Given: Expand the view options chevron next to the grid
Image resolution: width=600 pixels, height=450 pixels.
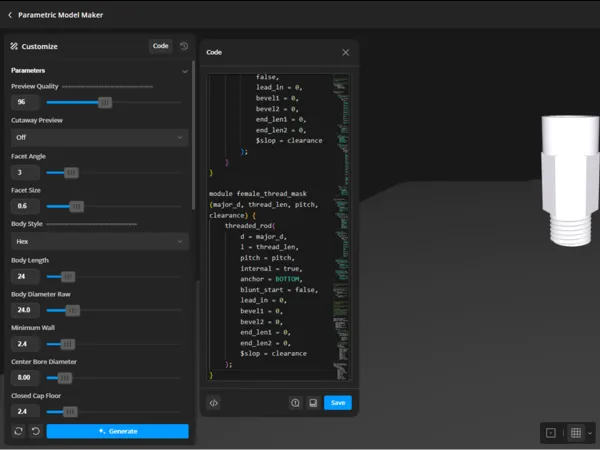Looking at the screenshot, I should pos(590,433).
